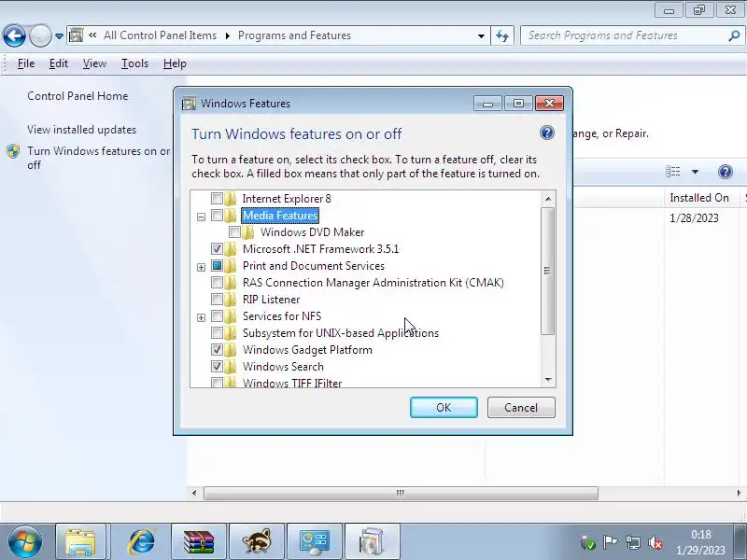
Task: Click Turn Windows features on or off link
Action: tap(98, 158)
